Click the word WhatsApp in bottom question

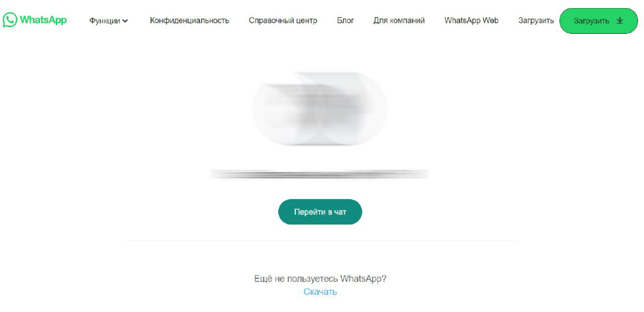pos(363,279)
